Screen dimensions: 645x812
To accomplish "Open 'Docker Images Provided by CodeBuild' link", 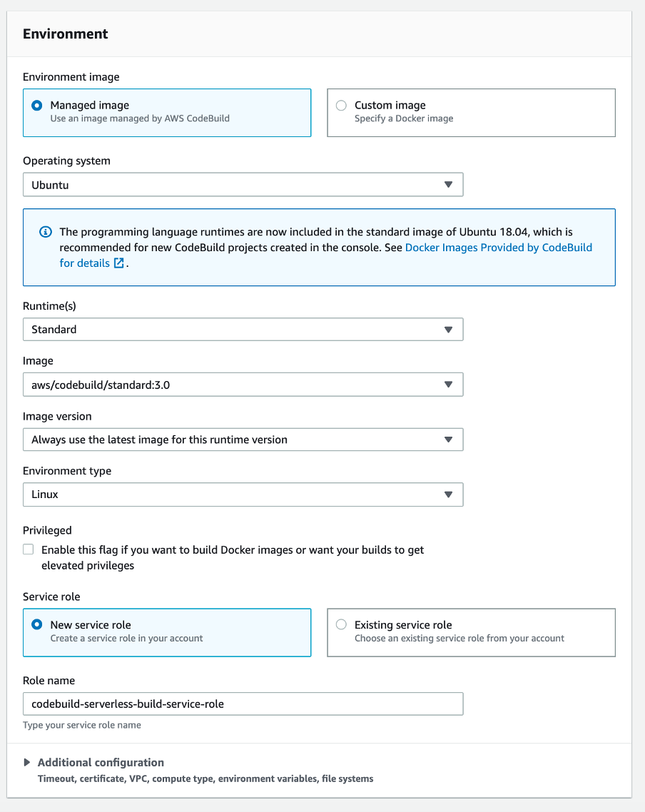I will 498,248.
